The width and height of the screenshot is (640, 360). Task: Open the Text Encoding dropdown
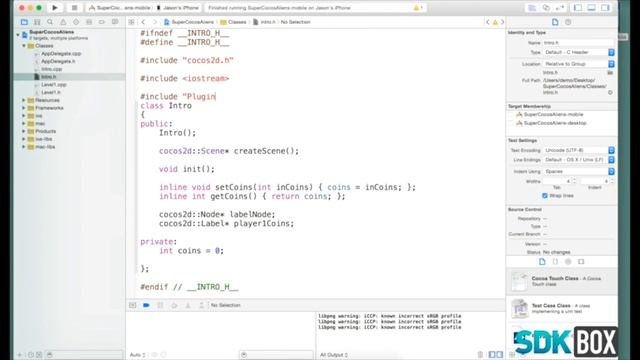(x=579, y=150)
